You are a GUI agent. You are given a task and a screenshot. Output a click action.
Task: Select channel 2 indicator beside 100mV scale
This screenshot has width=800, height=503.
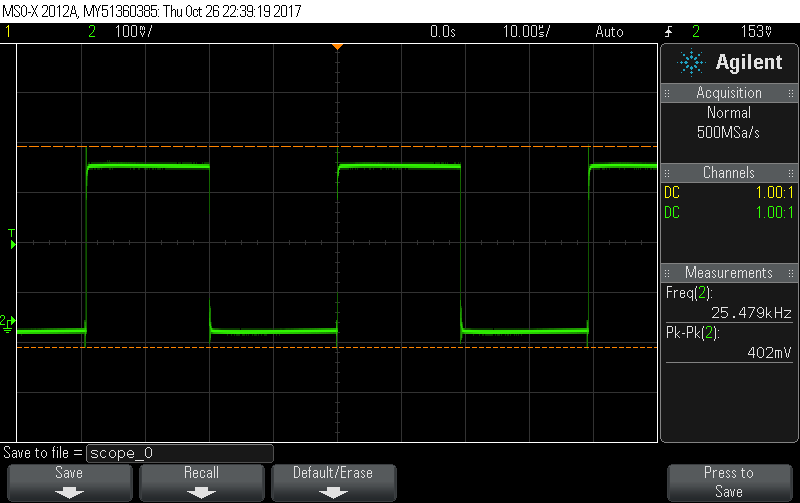(x=92, y=32)
